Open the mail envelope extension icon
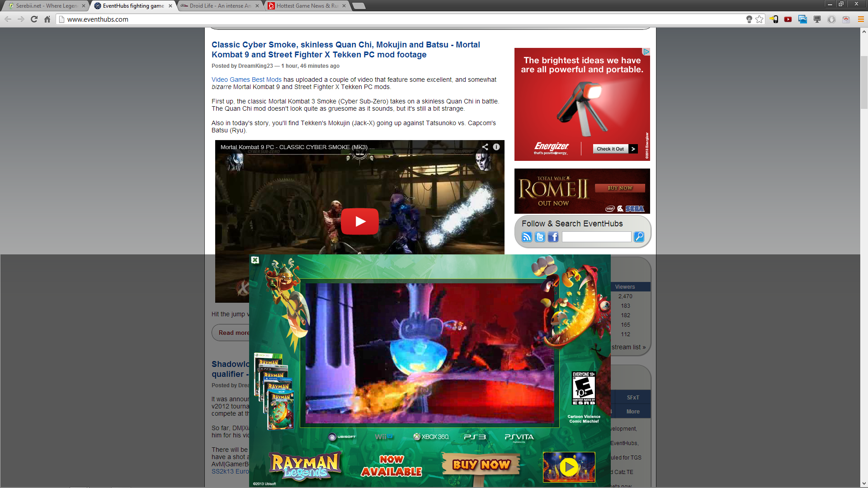This screenshot has height=488, width=868. click(846, 19)
